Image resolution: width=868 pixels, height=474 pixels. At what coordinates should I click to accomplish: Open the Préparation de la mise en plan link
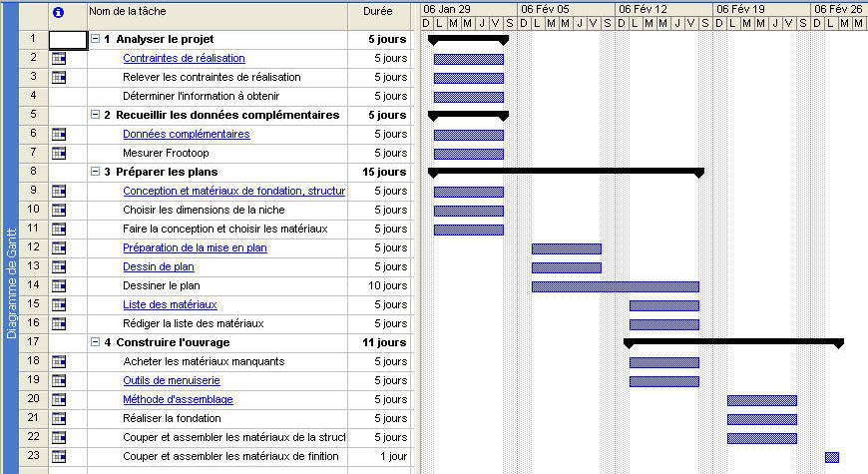(195, 247)
